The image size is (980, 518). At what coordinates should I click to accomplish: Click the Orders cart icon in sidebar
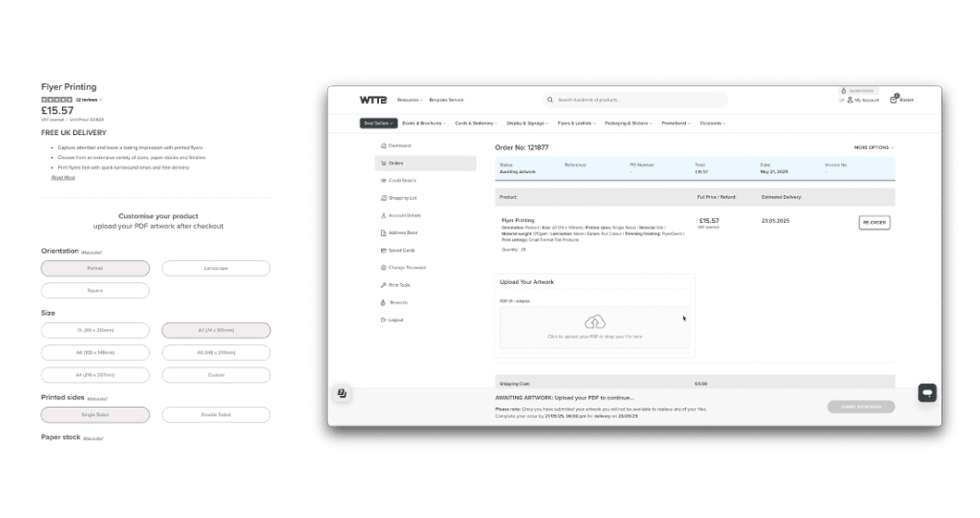(383, 164)
